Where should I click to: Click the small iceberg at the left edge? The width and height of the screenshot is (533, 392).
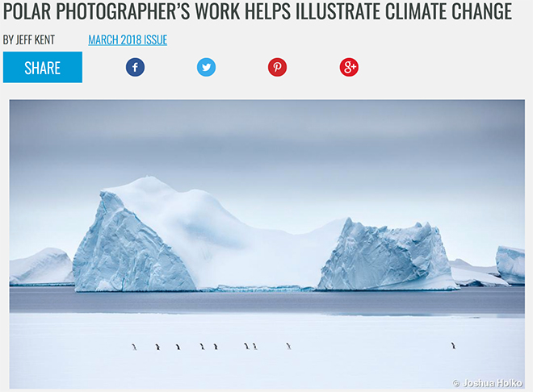click(x=41, y=266)
